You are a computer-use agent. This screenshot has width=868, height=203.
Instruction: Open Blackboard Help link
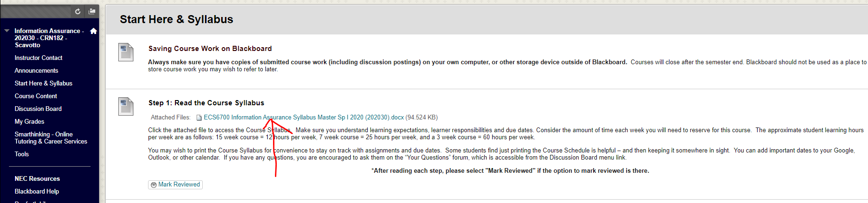[37, 191]
